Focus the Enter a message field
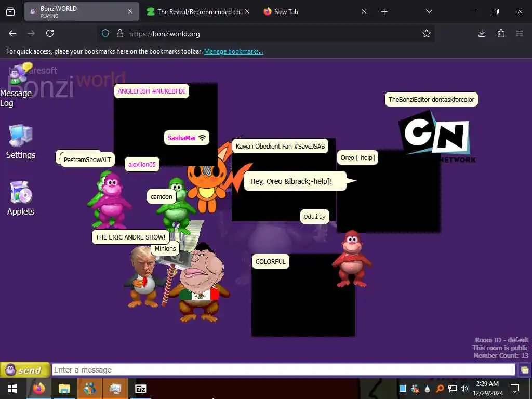The image size is (532, 399). pyautogui.click(x=283, y=369)
